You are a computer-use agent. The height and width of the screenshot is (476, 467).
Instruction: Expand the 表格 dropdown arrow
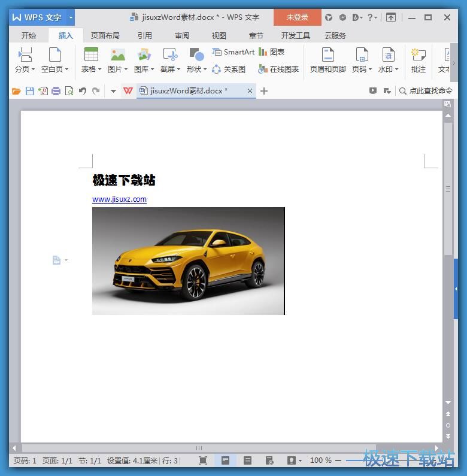point(99,69)
